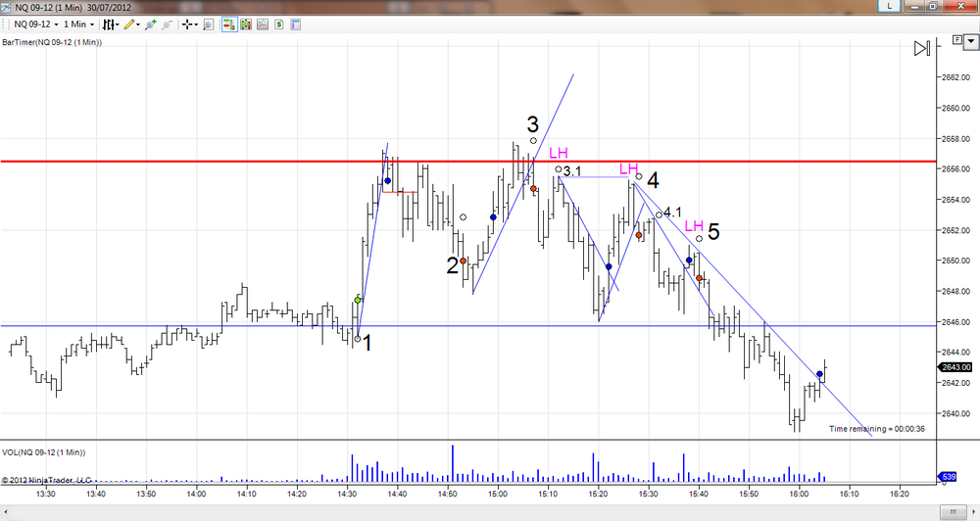Screen dimensions: 980x521
Task: Click the horizontal scrollbar thumb grip
Action: coord(953,512)
